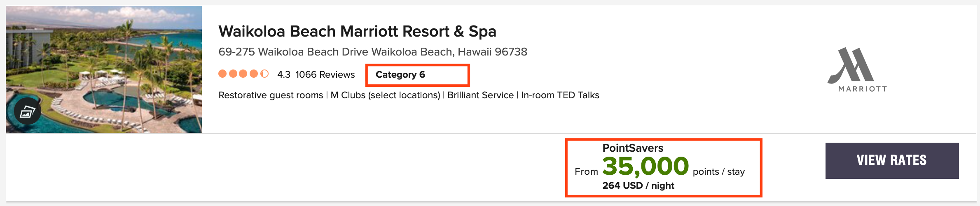Screen dimensions: 980x206
Task: Click the Category 6 label
Action: pos(400,74)
